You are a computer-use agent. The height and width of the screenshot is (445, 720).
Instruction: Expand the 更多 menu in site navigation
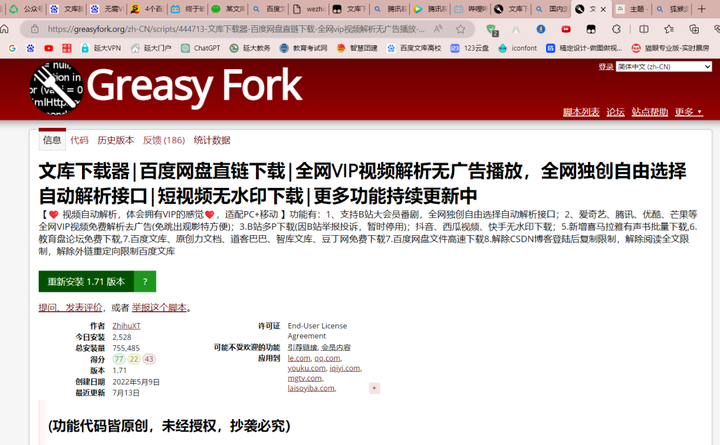pyautogui.click(x=688, y=112)
